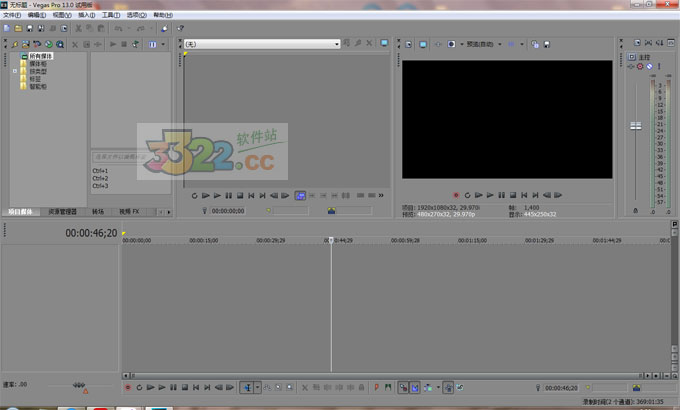Screen dimensions: 680x410
Task: Toggle Enable Snapping in timeline toolbar
Action: tap(403, 387)
